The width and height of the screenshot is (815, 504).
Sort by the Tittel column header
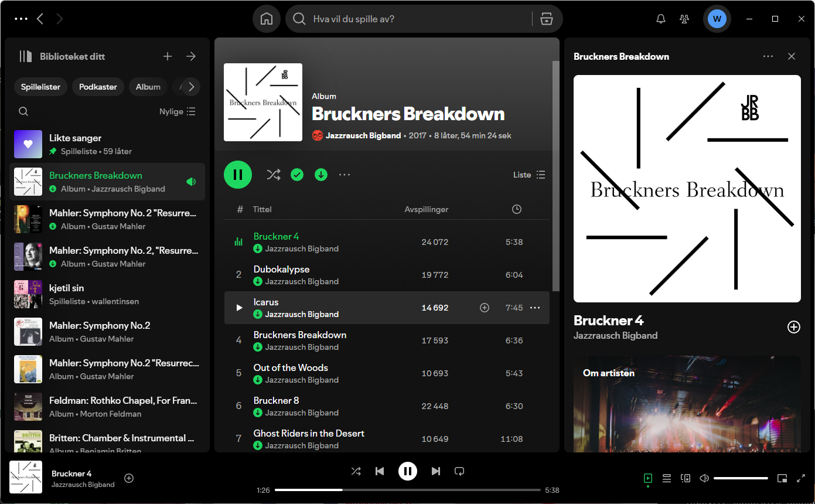[262, 209]
